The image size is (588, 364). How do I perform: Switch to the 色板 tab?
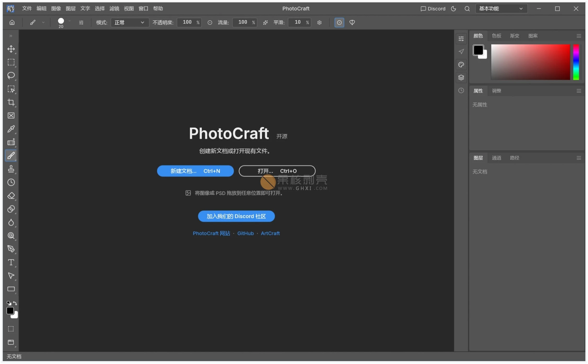[496, 36]
